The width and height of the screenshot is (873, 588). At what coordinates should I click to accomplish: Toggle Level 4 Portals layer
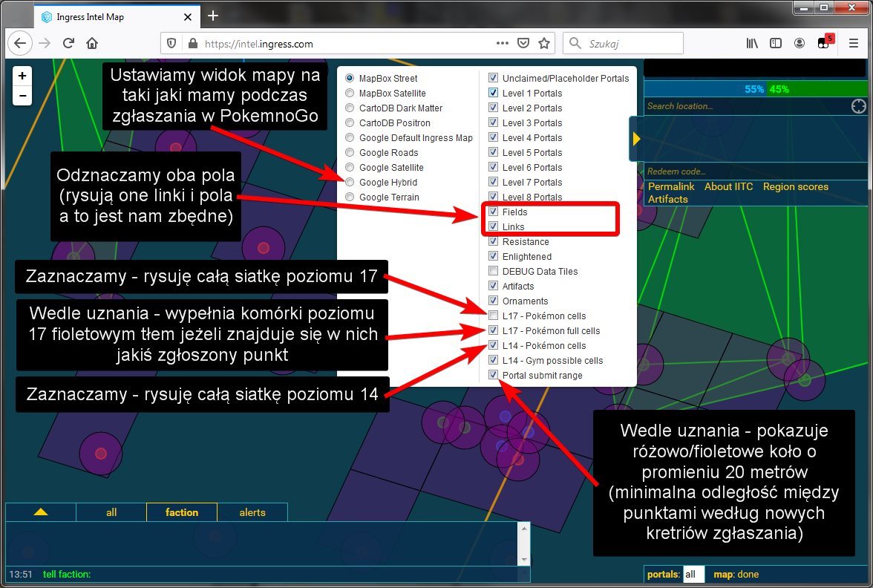[x=493, y=137]
